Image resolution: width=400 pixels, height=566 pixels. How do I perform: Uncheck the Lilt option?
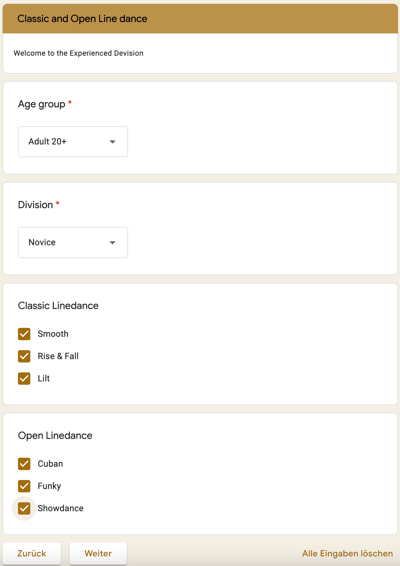pyautogui.click(x=24, y=378)
